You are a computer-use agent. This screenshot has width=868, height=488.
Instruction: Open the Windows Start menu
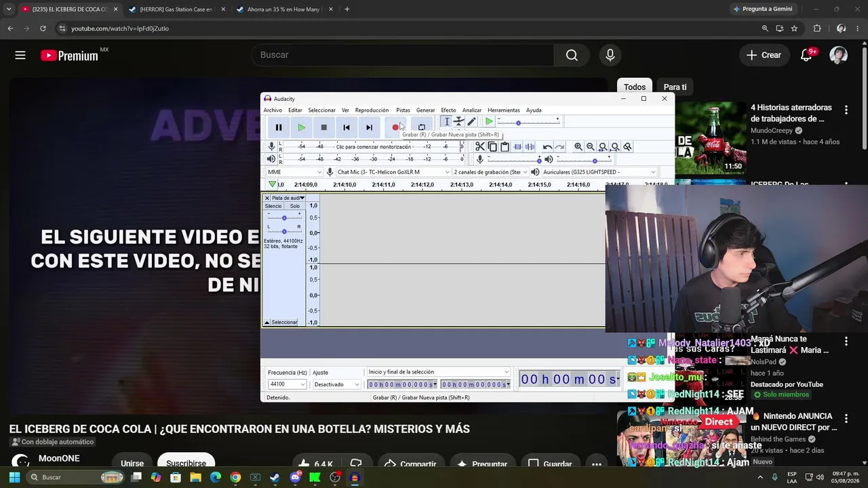point(14,477)
